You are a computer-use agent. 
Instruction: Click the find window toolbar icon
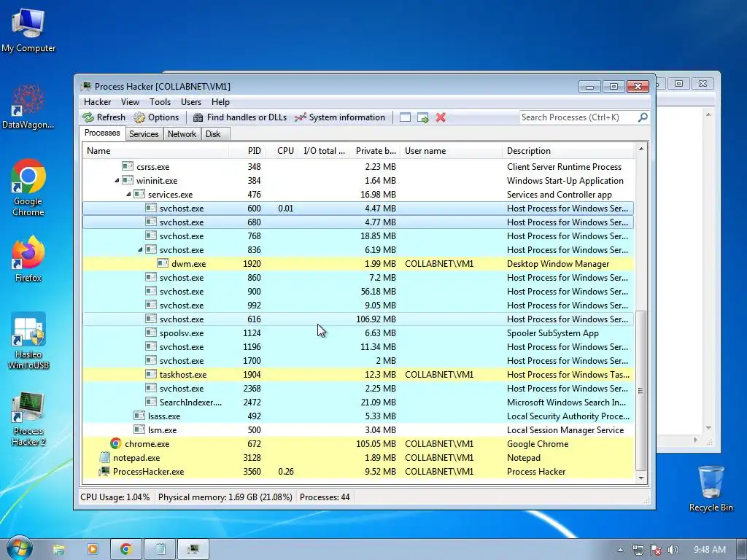(405, 117)
